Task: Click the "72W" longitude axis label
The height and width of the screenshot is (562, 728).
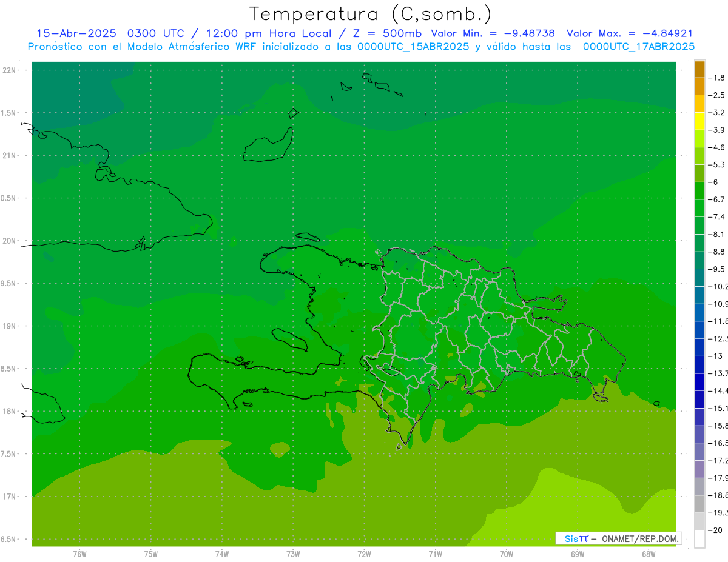Action: [x=364, y=554]
